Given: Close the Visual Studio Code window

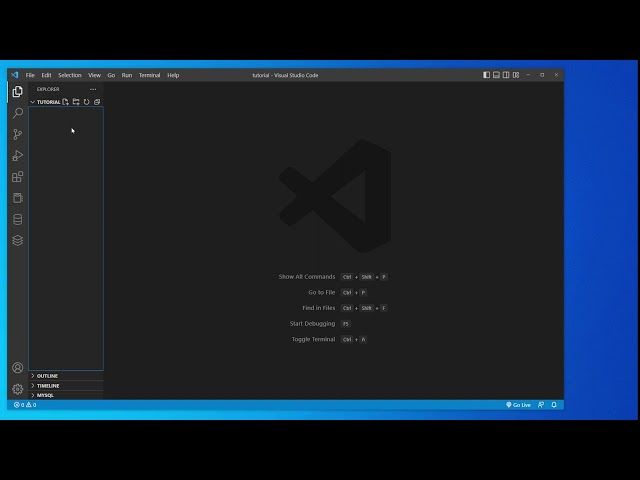Looking at the screenshot, I should tap(556, 75).
